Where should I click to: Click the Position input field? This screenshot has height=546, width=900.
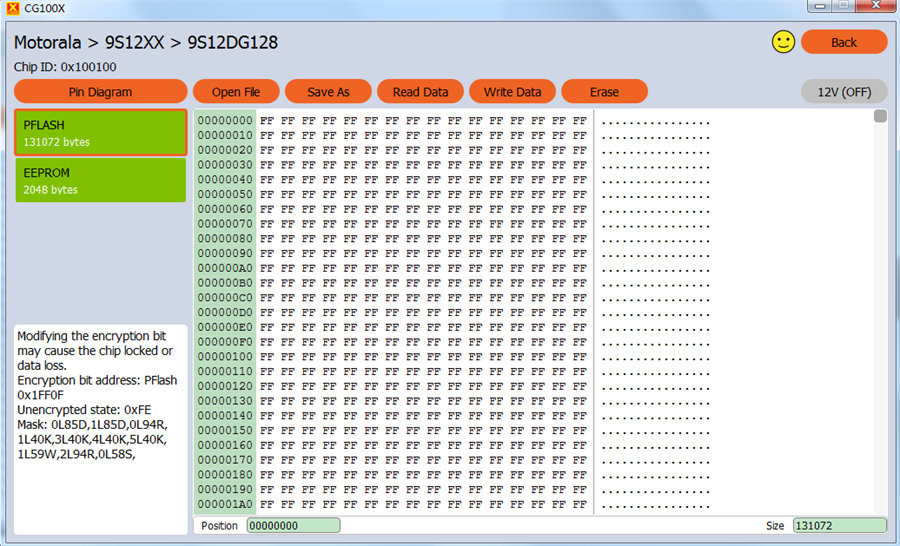point(293,525)
